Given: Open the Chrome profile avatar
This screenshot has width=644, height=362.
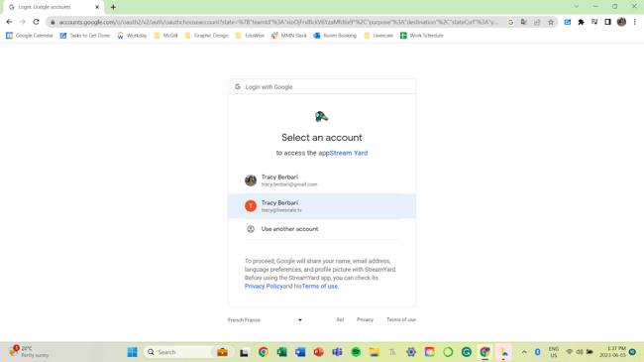Looking at the screenshot, I should [x=621, y=22].
